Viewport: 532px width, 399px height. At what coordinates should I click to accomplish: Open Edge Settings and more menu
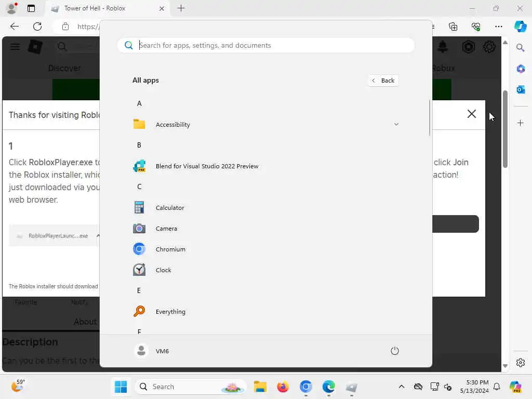(498, 26)
